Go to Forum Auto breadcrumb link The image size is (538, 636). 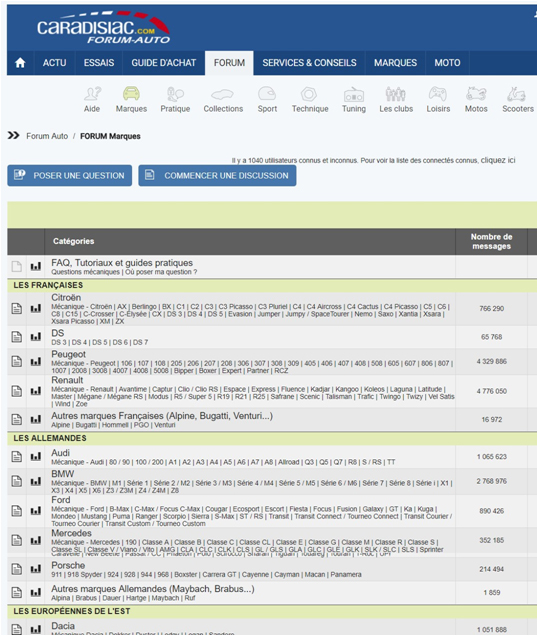47,136
